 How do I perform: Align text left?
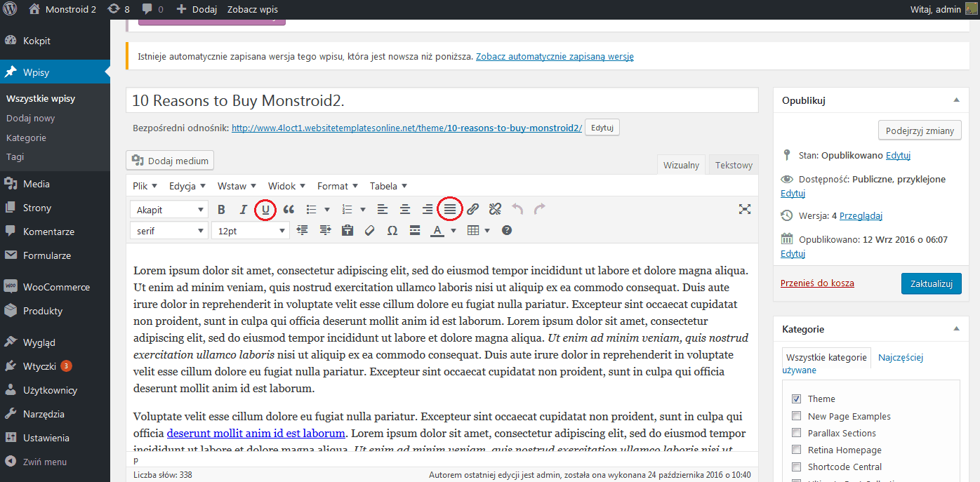(x=383, y=209)
